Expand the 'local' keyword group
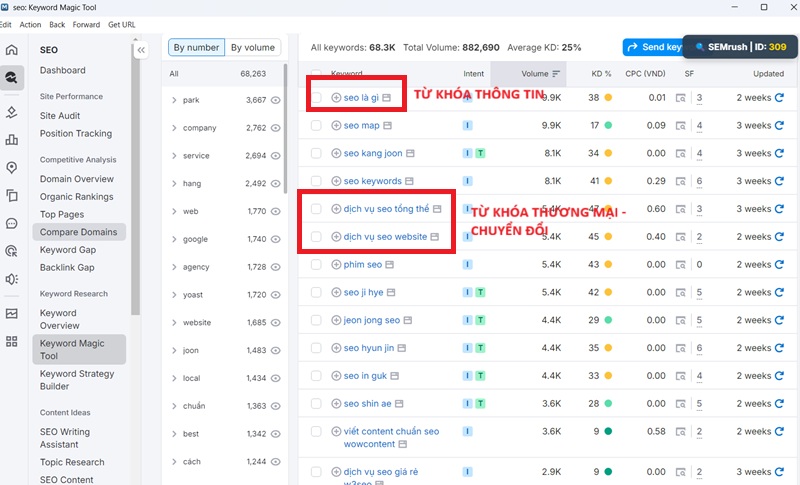The width and height of the screenshot is (800, 485). tap(174, 378)
